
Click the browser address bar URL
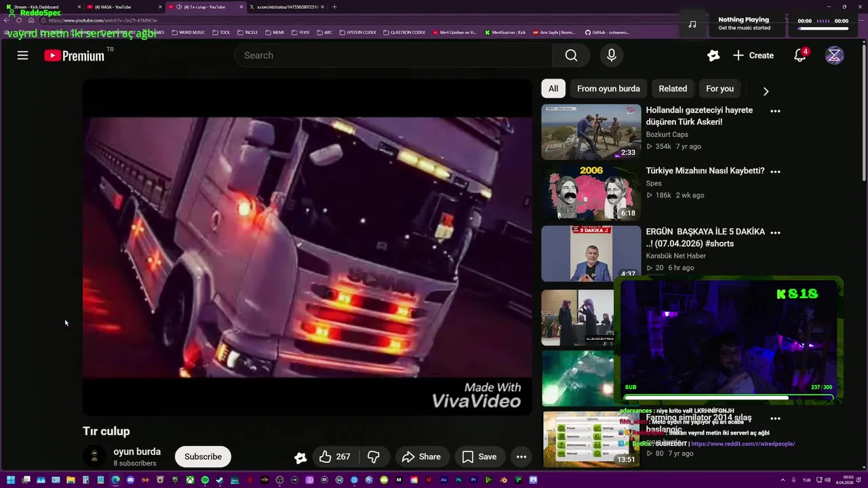point(102,20)
